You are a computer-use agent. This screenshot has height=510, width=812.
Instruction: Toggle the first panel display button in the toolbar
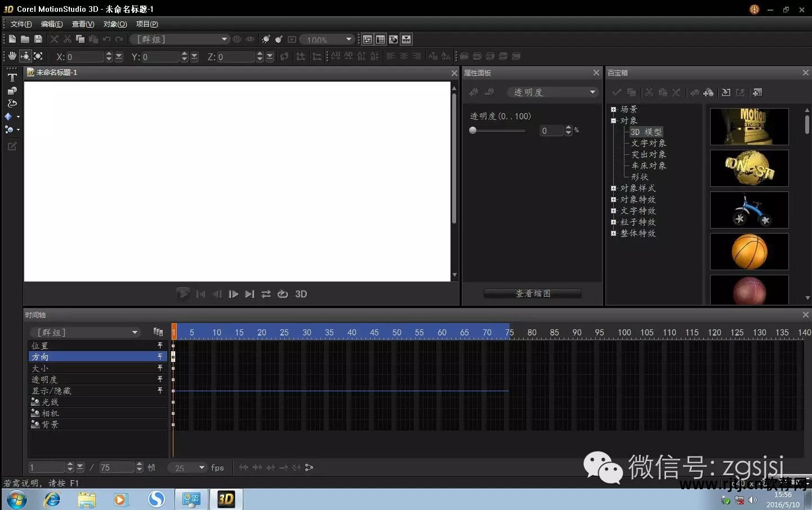pos(367,39)
